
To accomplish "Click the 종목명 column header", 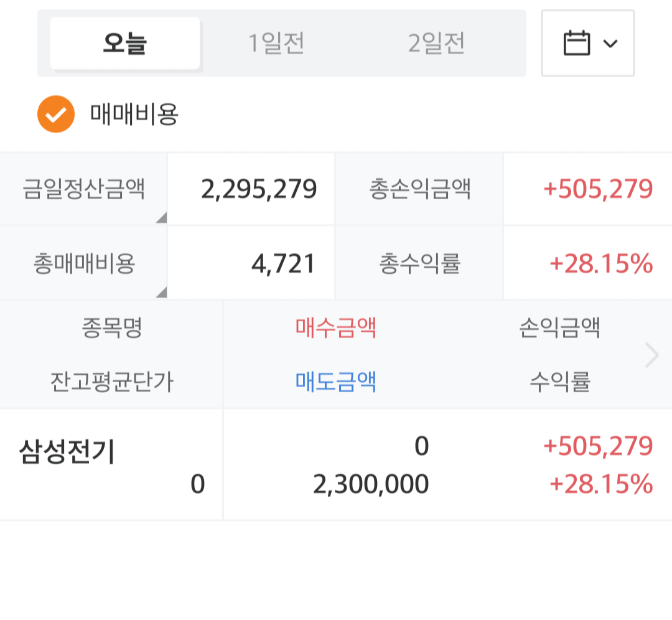I will [x=112, y=327].
